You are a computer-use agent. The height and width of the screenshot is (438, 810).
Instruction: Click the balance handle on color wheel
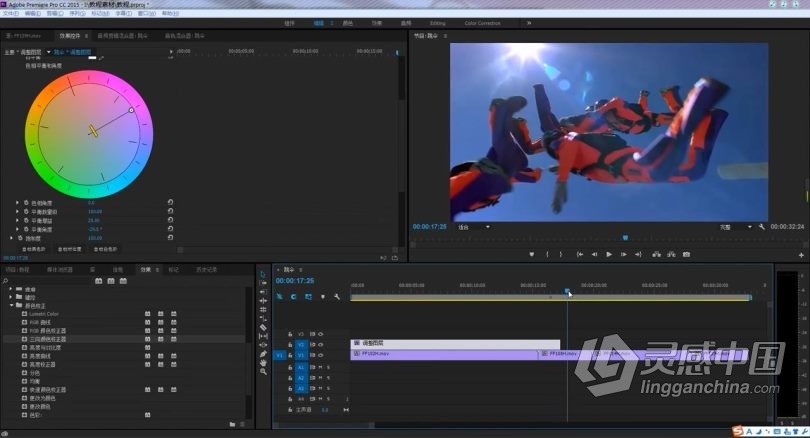point(131,110)
